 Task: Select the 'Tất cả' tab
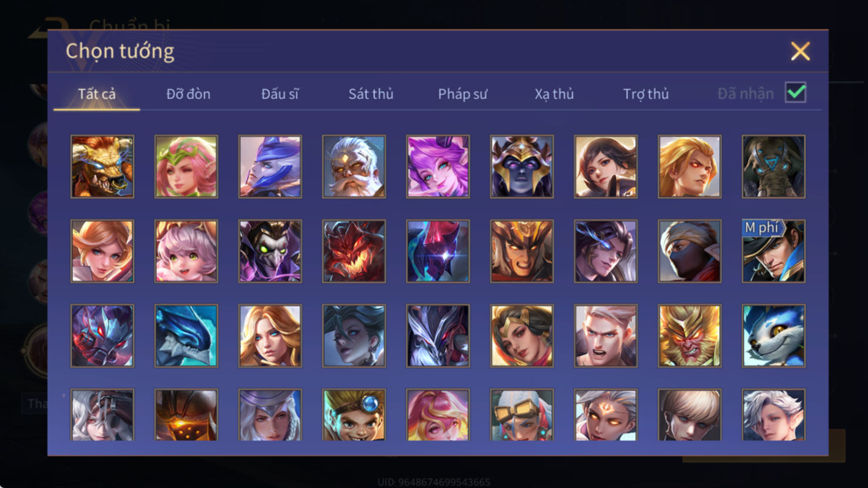(x=97, y=94)
